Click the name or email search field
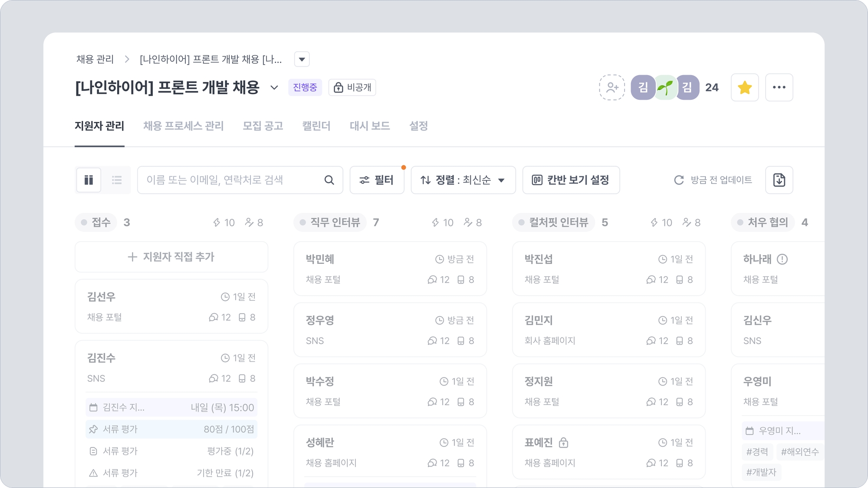The image size is (868, 488). pyautogui.click(x=230, y=180)
